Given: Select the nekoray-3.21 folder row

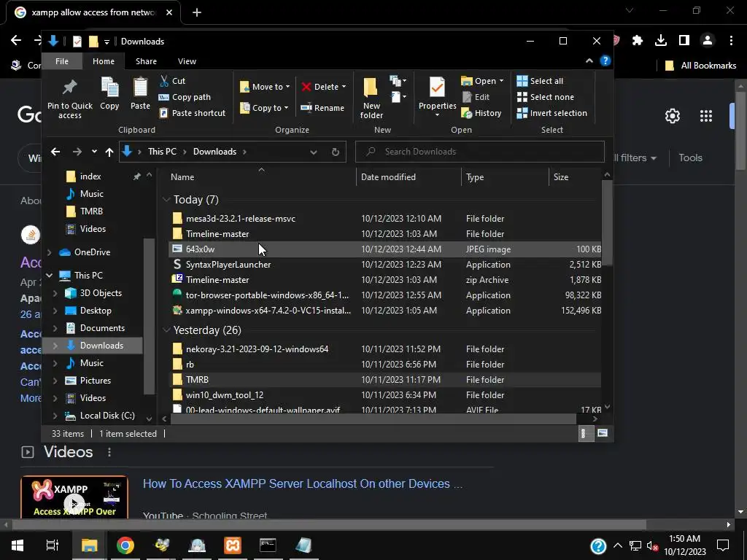Looking at the screenshot, I should (x=385, y=349).
